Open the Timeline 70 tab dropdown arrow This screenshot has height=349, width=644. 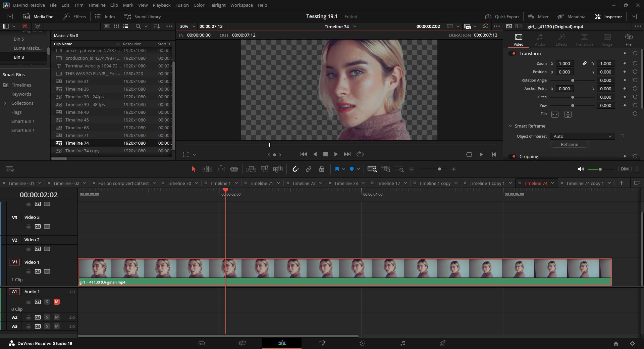196,183
